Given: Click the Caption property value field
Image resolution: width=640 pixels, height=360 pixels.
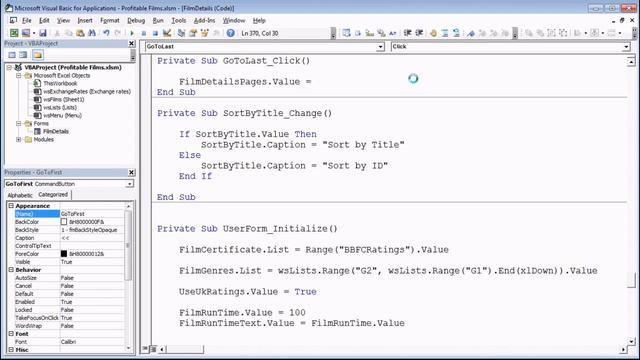Looking at the screenshot, I should pos(92,238).
